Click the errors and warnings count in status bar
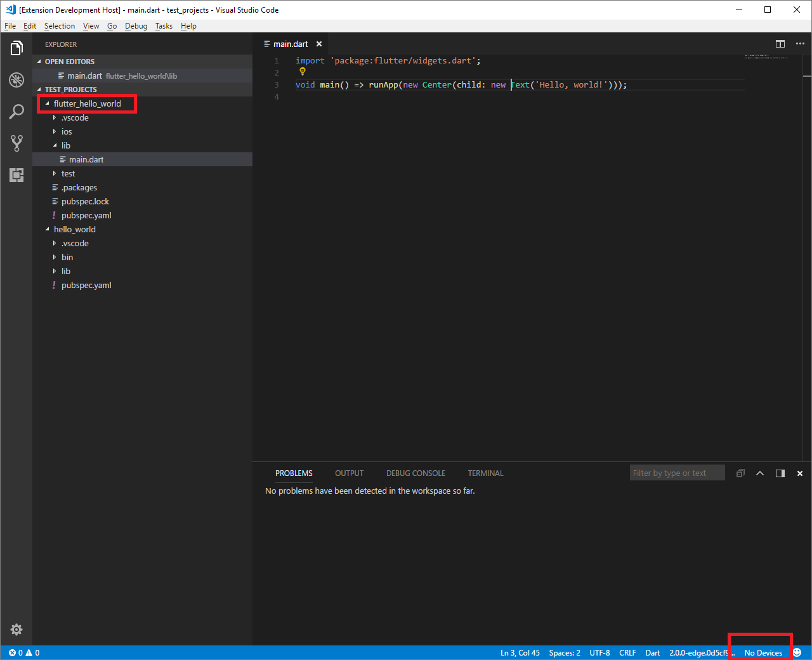Viewport: 812px width, 660px height. 24,652
